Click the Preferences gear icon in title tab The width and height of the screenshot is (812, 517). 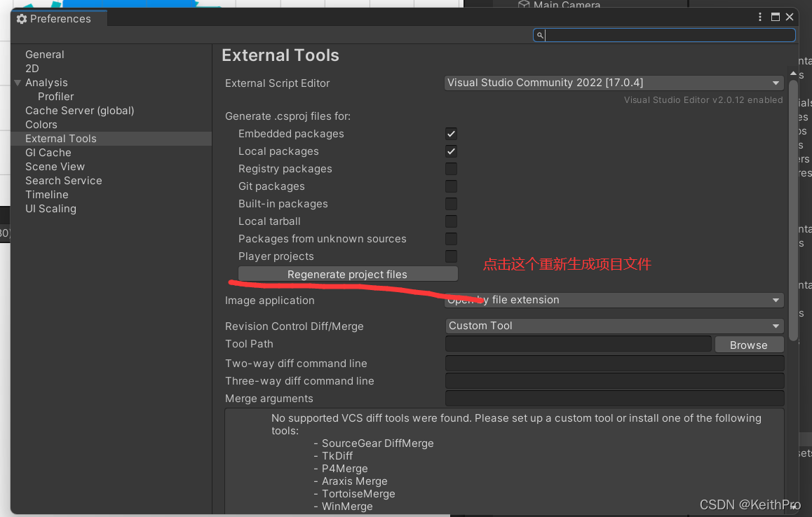[x=22, y=19]
